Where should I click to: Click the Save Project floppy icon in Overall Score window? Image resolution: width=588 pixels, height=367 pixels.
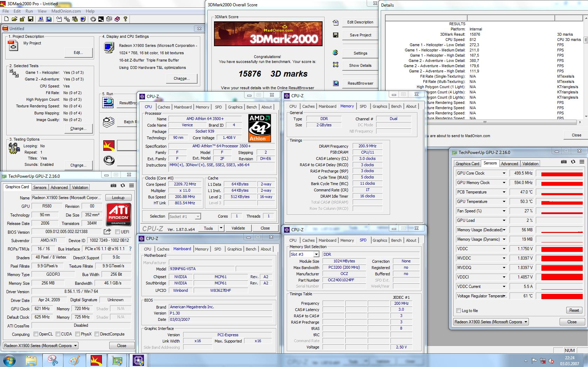click(335, 35)
